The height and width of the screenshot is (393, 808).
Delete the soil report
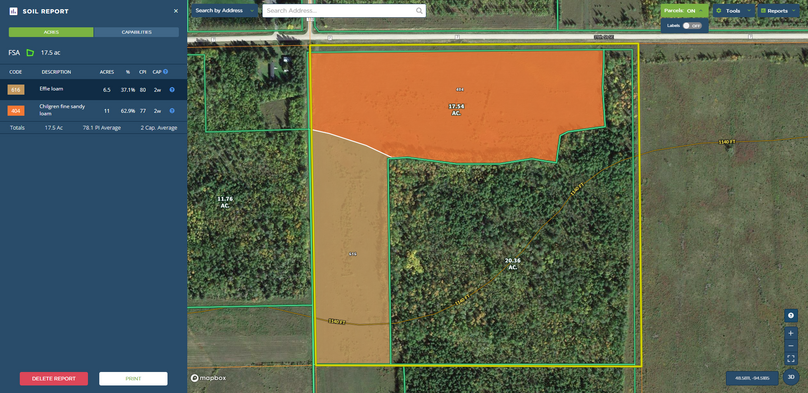54,379
